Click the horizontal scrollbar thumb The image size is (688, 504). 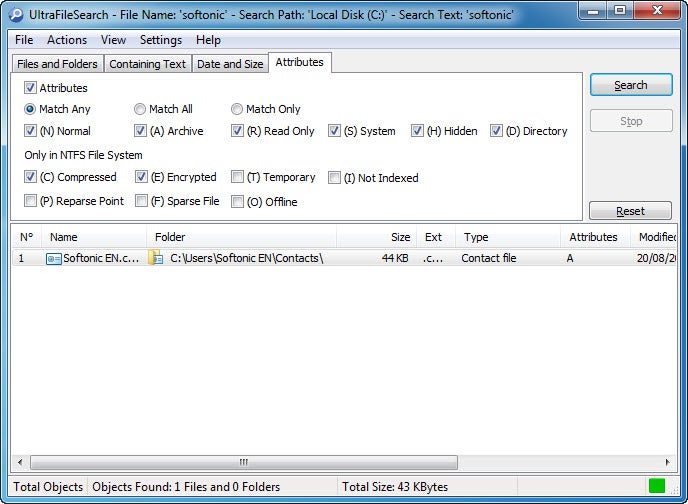(244, 462)
